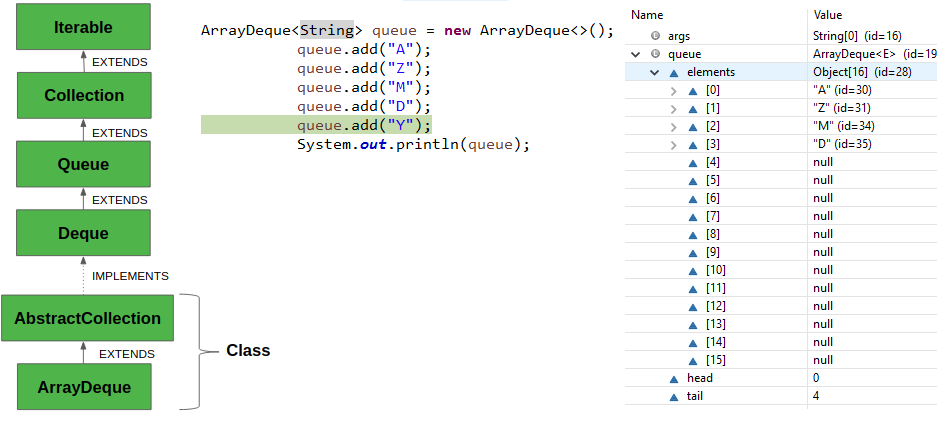Click the System.out.println(queue) code line
The height and width of the screenshot is (430, 948).
pos(412,144)
